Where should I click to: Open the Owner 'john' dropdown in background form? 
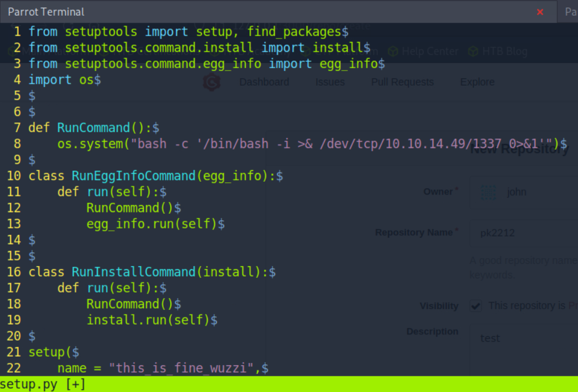click(x=524, y=192)
